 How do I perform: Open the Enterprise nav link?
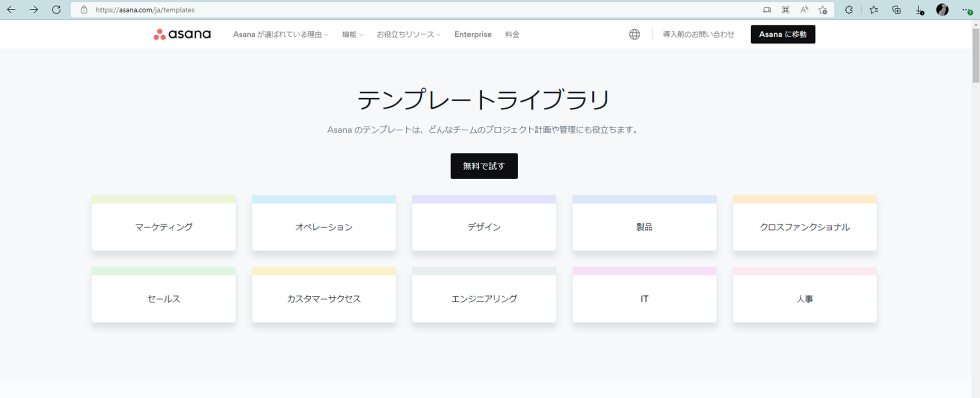473,34
